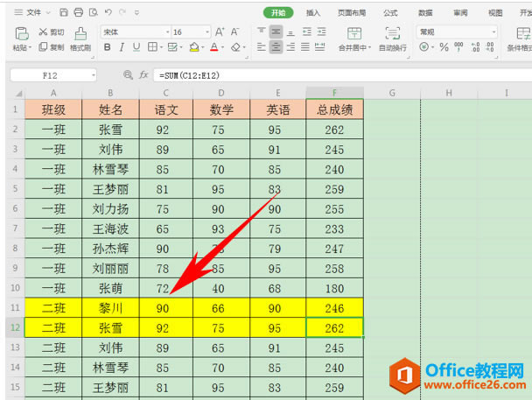Decrease font size with A- icon
532x400 pixels.
click(234, 32)
